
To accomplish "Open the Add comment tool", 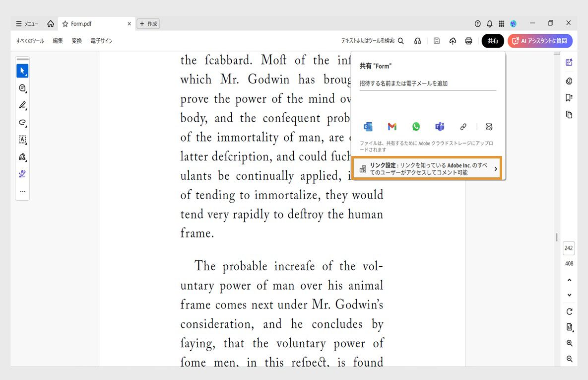I will [x=22, y=88].
